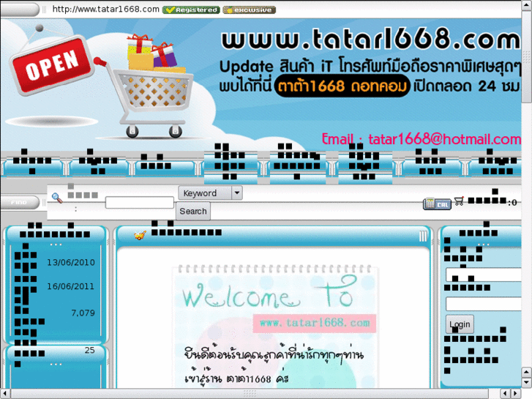Click the green Registered badge
532x399 pixels.
coord(191,10)
